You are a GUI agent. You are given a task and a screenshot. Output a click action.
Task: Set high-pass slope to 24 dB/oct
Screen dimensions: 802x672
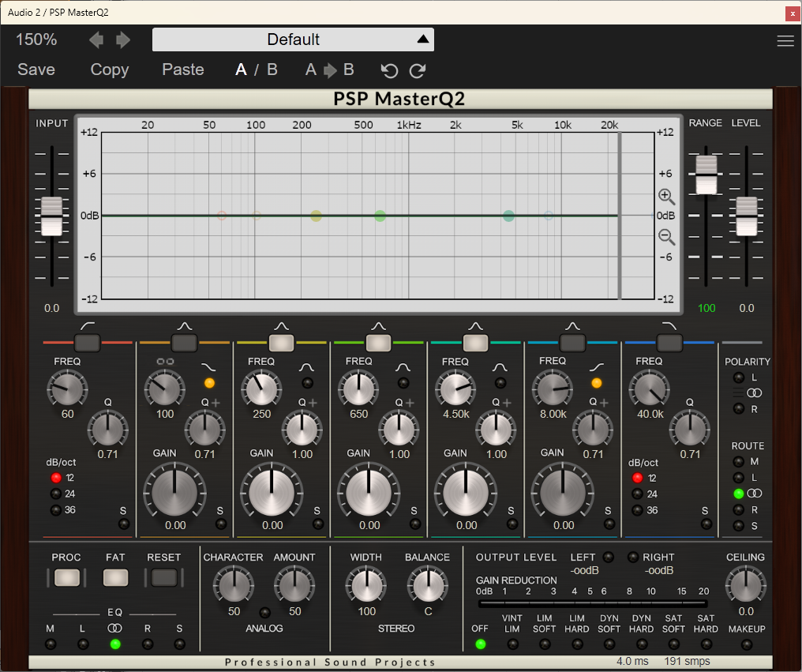(x=56, y=494)
